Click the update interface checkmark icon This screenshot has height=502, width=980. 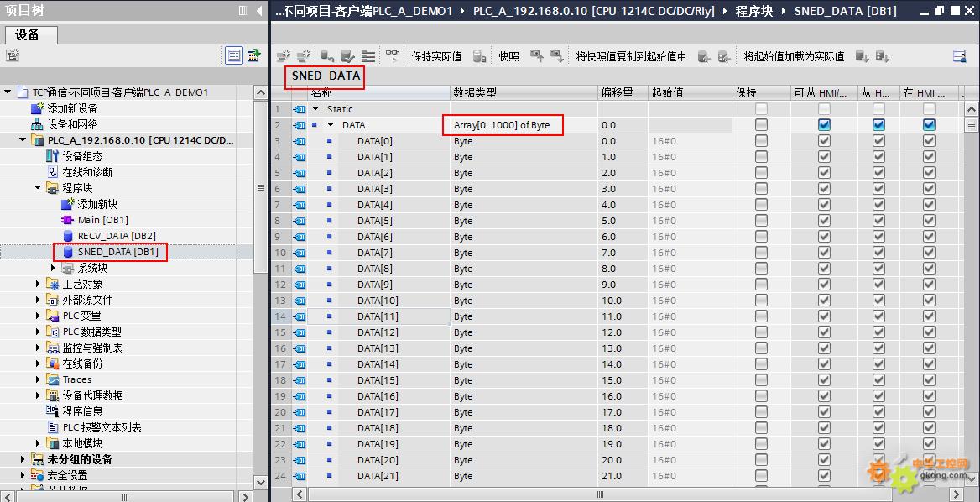click(x=348, y=56)
